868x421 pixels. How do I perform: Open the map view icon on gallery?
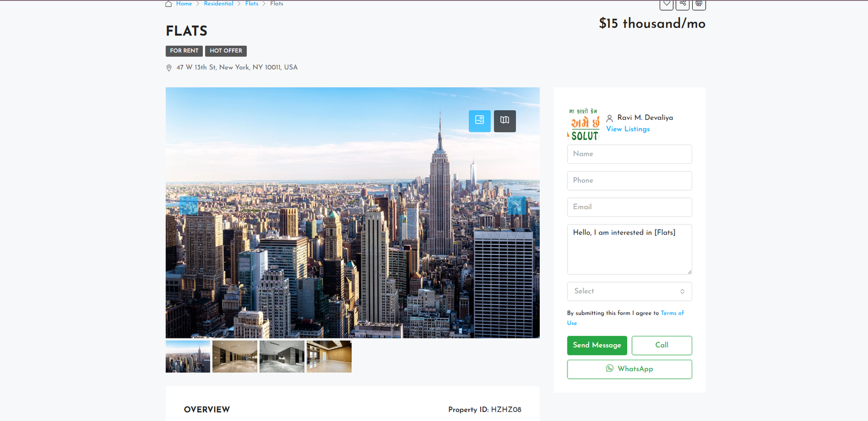505,121
